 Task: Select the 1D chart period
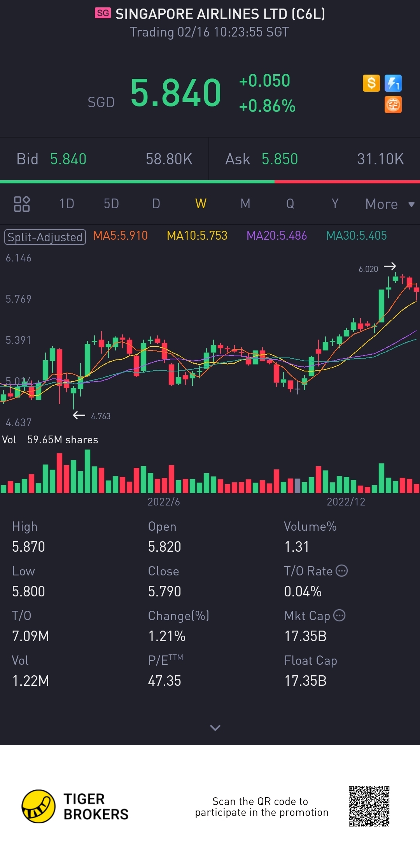point(66,204)
